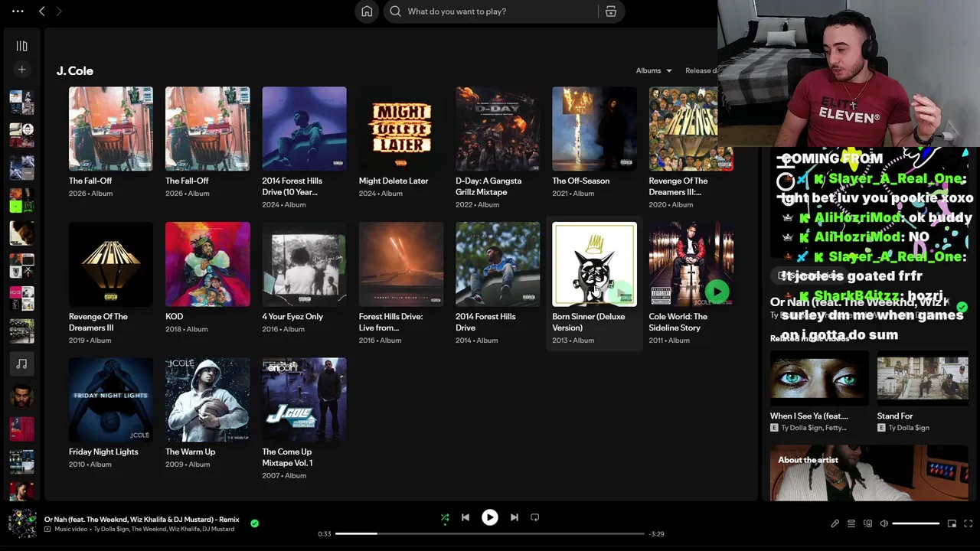Image resolution: width=980 pixels, height=551 pixels.
Task: Open Cole World: The Sideline Story title
Action: tap(678, 321)
